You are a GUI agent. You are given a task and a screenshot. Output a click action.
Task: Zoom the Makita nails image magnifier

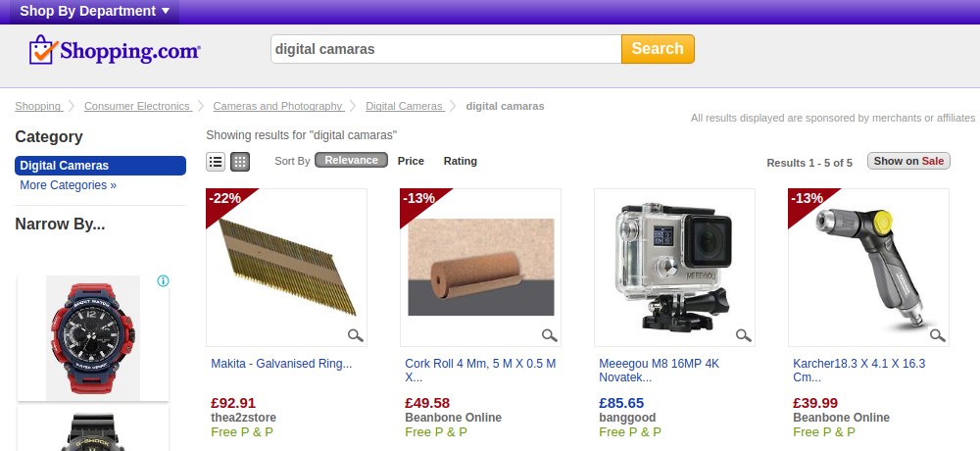point(356,335)
